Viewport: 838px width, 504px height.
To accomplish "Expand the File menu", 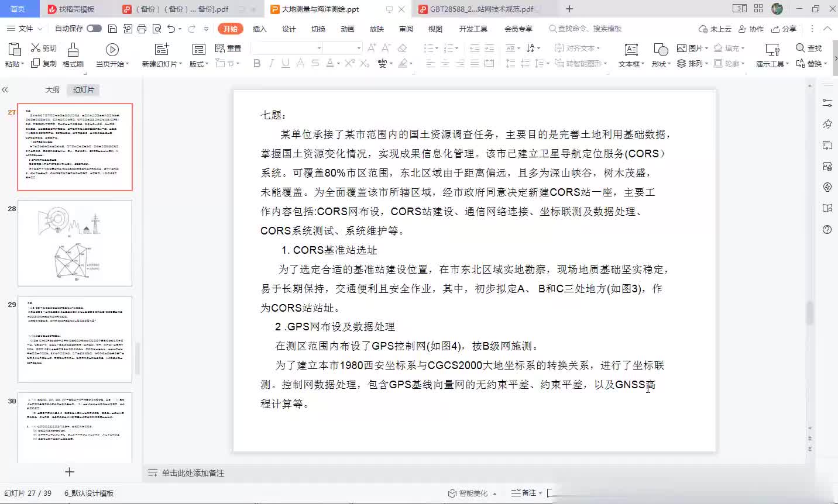I will 25,29.
